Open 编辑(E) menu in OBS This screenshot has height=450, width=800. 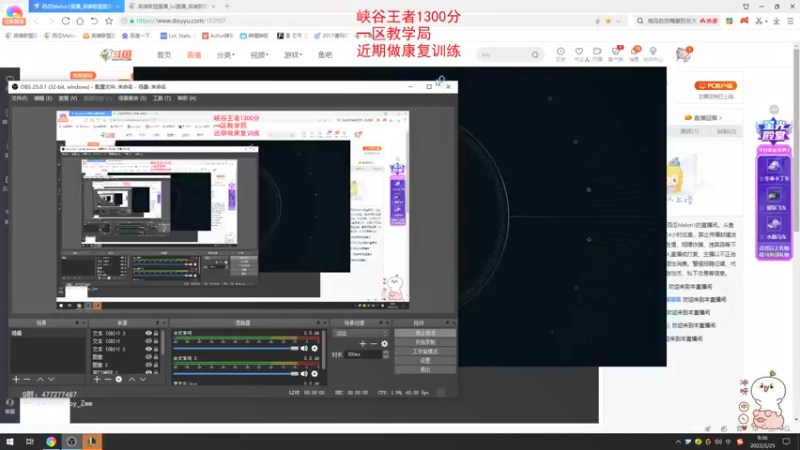(x=43, y=98)
